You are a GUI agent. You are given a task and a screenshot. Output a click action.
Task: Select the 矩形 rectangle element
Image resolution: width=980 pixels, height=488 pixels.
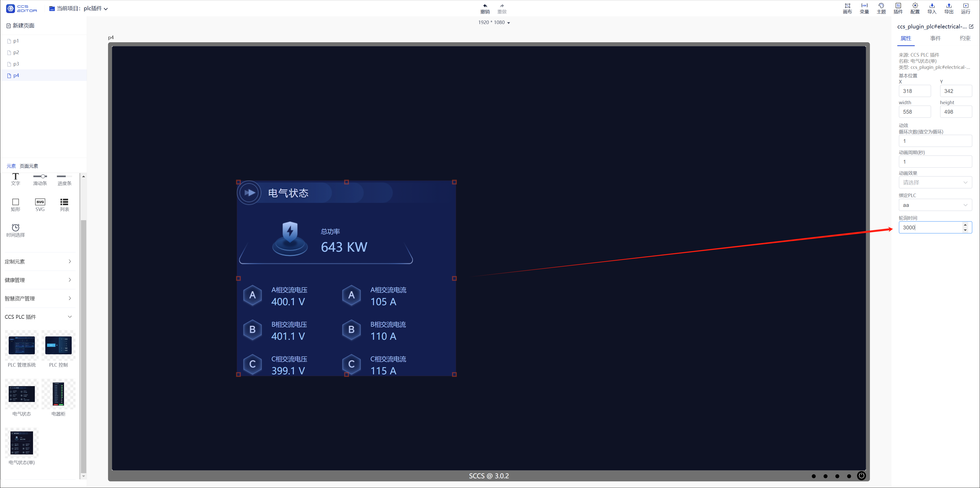click(x=16, y=205)
